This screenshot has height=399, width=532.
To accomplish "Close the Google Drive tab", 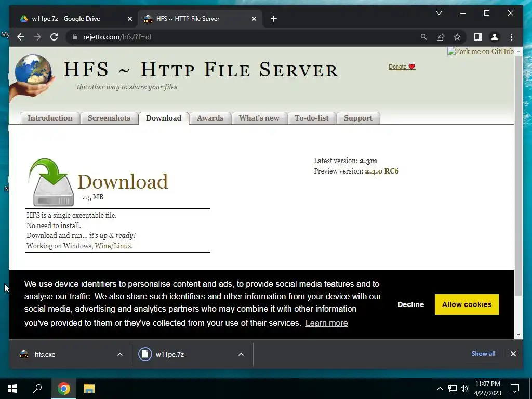I will (129, 19).
